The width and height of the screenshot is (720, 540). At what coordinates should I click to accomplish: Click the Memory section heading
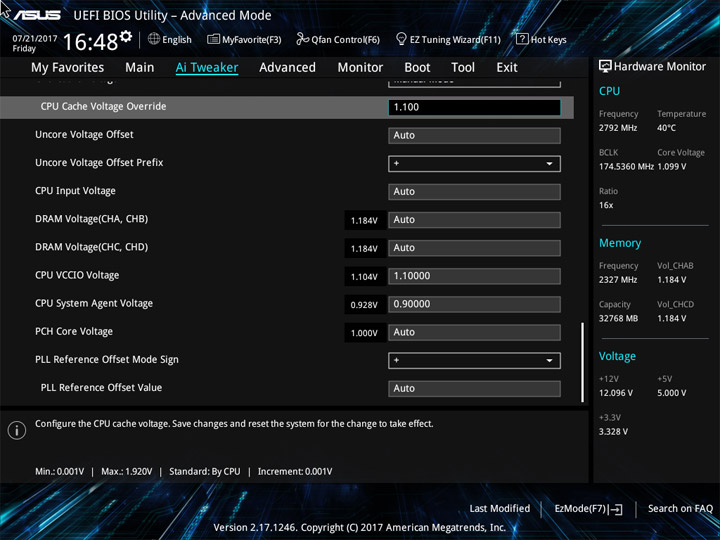click(x=620, y=243)
